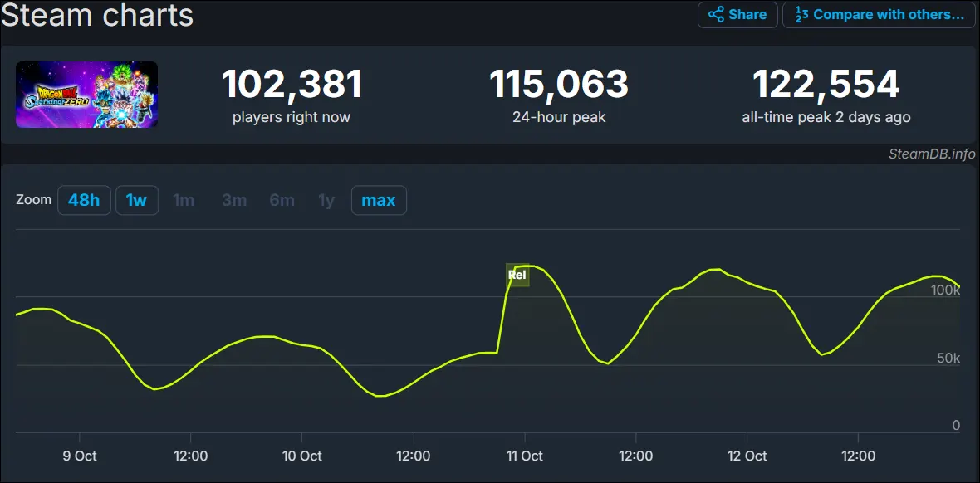The height and width of the screenshot is (483, 980).
Task: Open Compare with others dialog
Action: tap(888, 15)
